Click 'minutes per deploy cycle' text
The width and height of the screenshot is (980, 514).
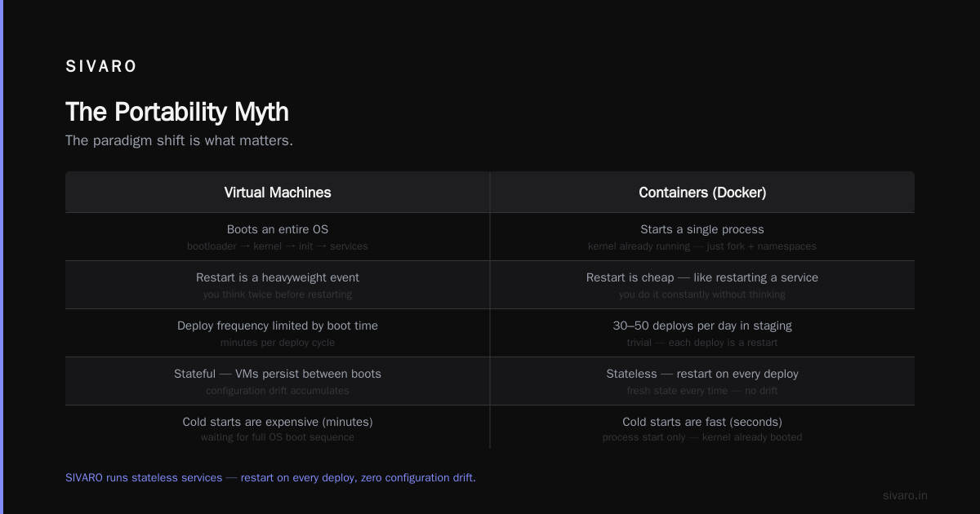(278, 342)
